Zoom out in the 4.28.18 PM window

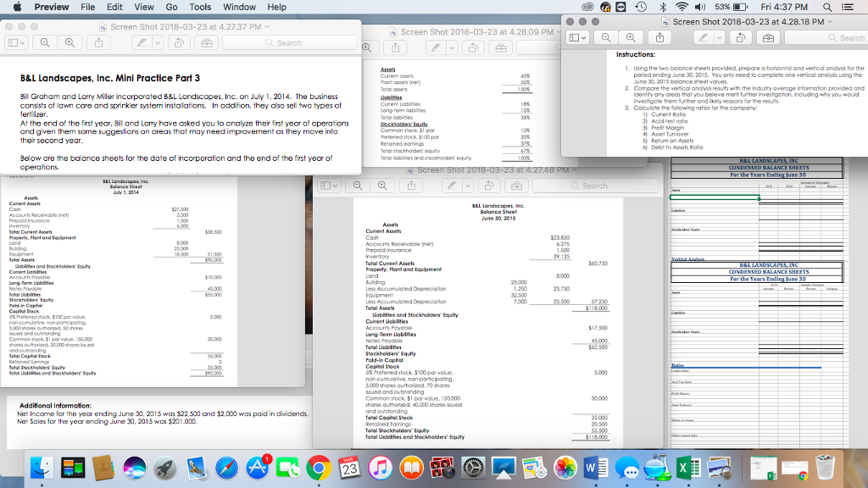[606, 37]
